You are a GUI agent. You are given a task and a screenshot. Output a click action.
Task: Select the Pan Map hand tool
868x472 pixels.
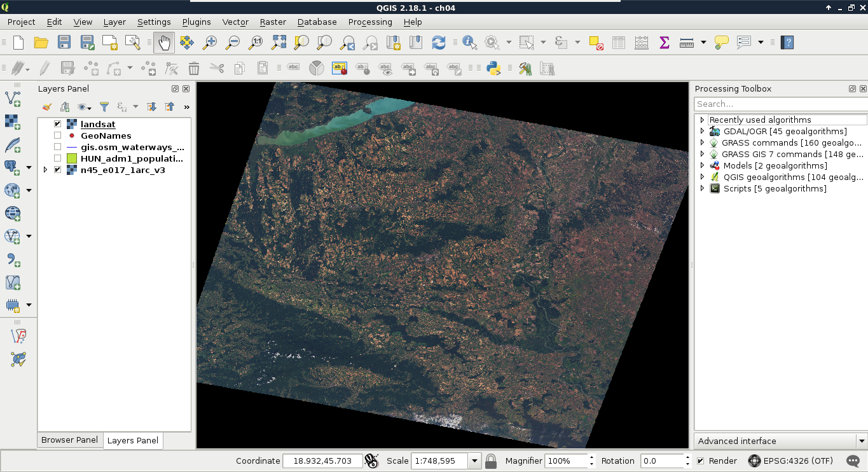click(x=164, y=43)
